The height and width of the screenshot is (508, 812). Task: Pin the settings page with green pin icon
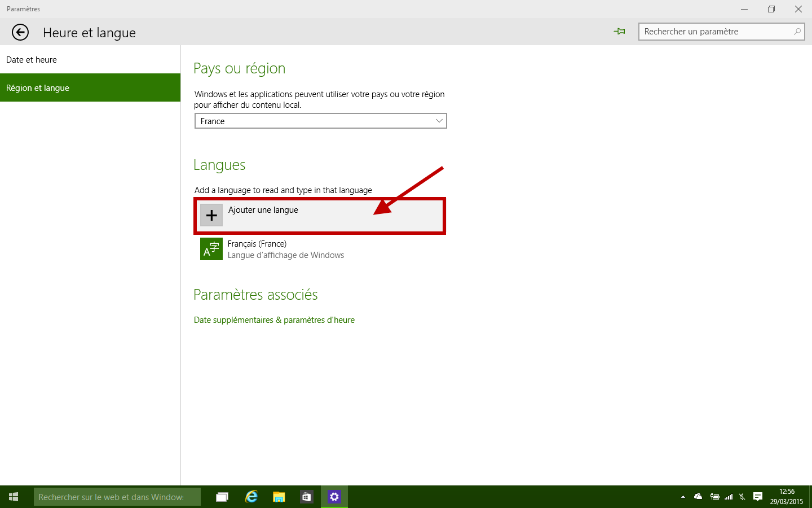pyautogui.click(x=620, y=32)
